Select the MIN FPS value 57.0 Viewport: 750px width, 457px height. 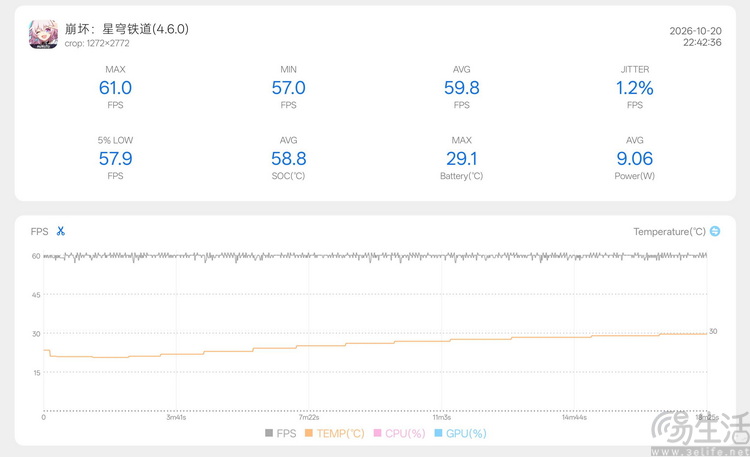pyautogui.click(x=288, y=88)
